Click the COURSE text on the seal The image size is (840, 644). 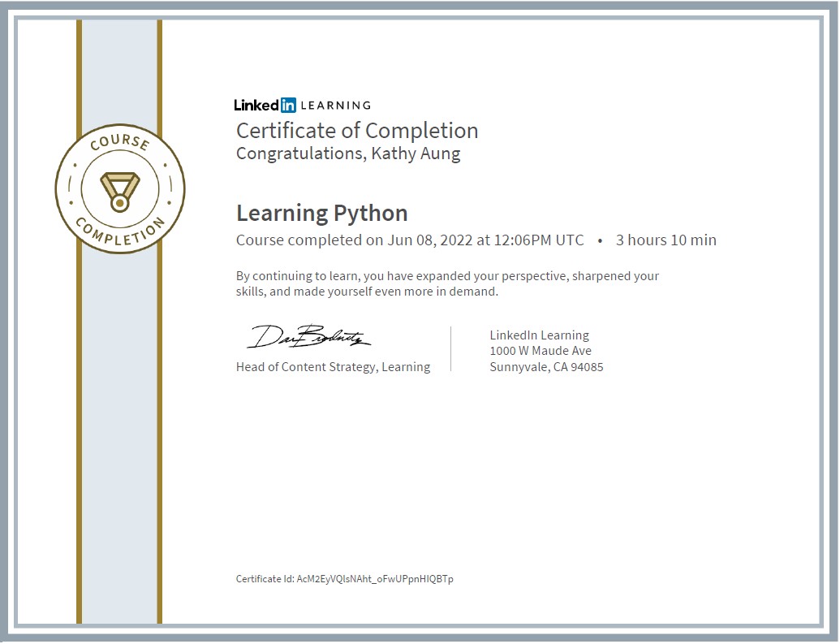120,141
